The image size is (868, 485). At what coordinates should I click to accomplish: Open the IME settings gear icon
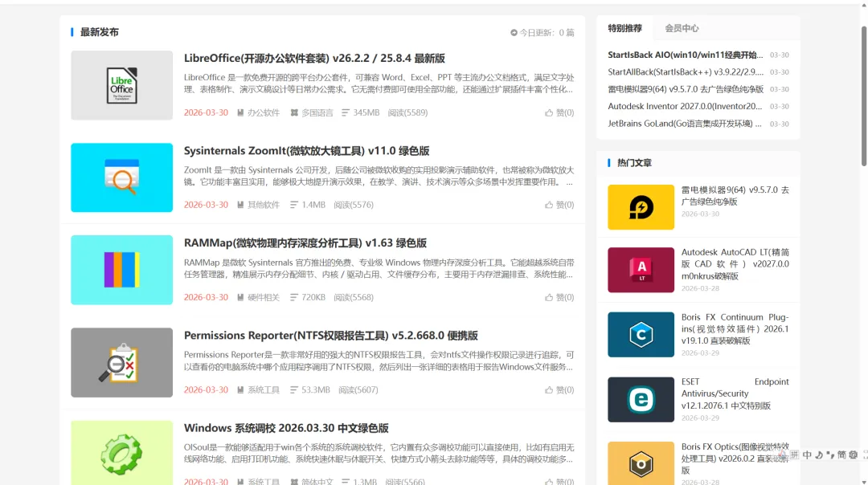pos(853,454)
